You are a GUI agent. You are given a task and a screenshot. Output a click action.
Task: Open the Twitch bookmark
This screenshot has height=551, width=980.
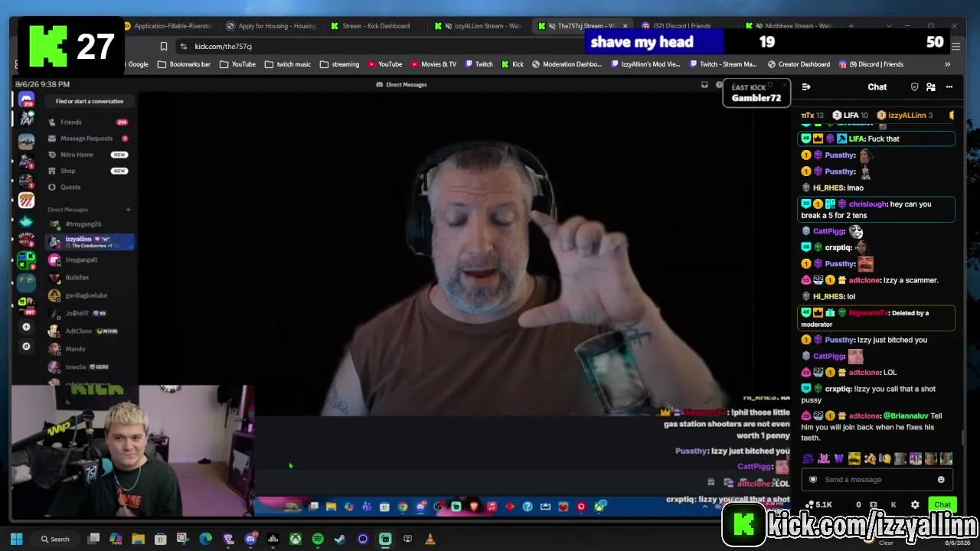[x=479, y=64]
